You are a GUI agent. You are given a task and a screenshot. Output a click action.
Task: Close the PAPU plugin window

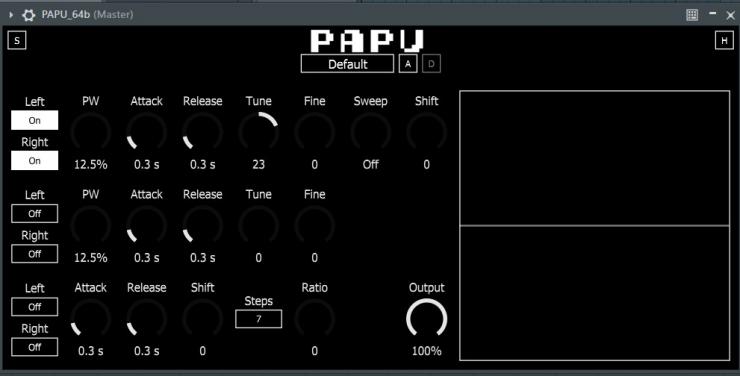click(730, 16)
